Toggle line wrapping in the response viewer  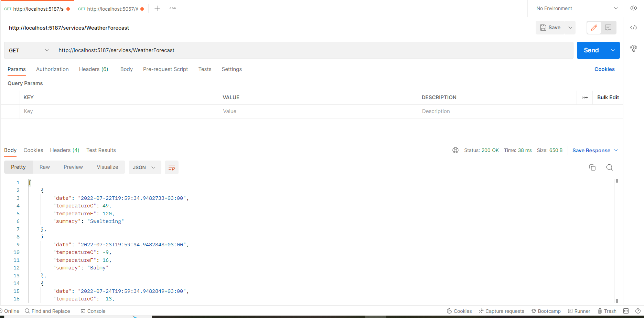point(171,167)
